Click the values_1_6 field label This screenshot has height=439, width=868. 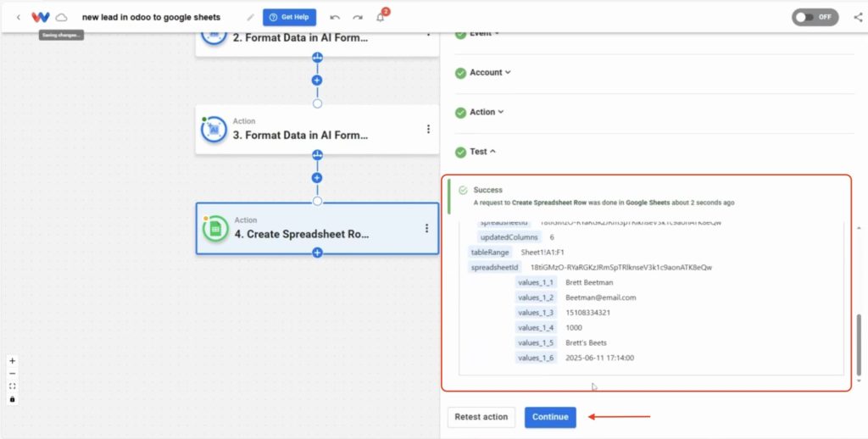pyautogui.click(x=536, y=358)
